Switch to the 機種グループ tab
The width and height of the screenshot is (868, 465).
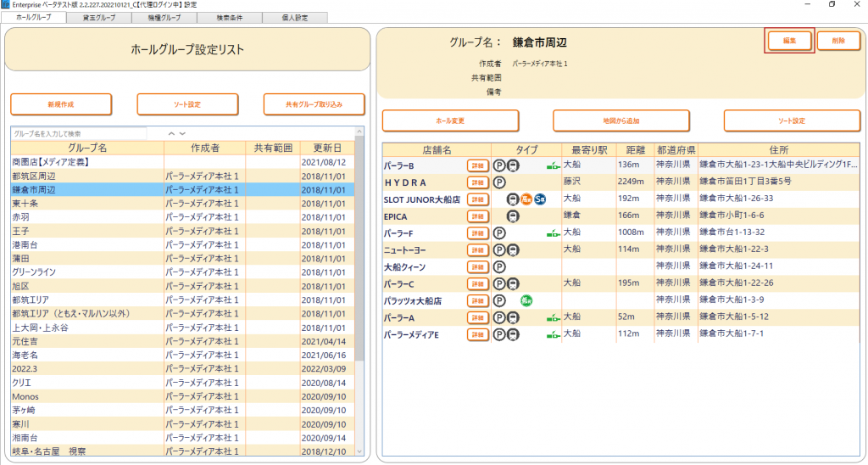(164, 18)
